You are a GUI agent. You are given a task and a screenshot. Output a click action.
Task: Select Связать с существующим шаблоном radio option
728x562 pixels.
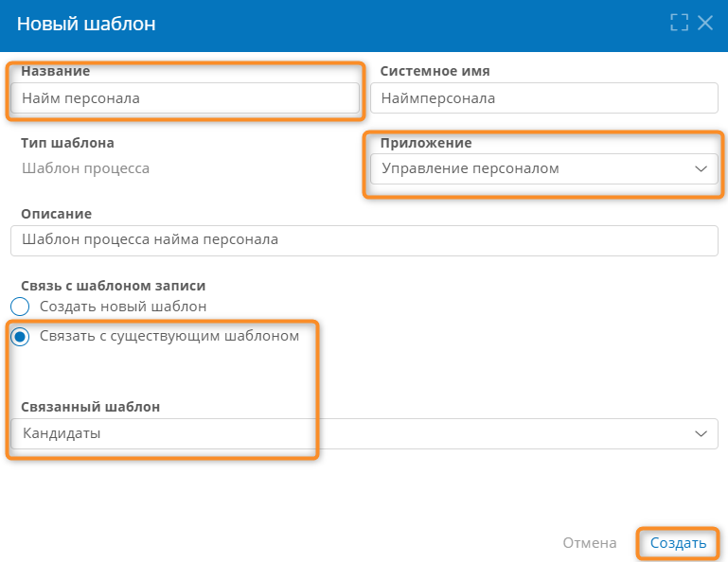tap(20, 337)
